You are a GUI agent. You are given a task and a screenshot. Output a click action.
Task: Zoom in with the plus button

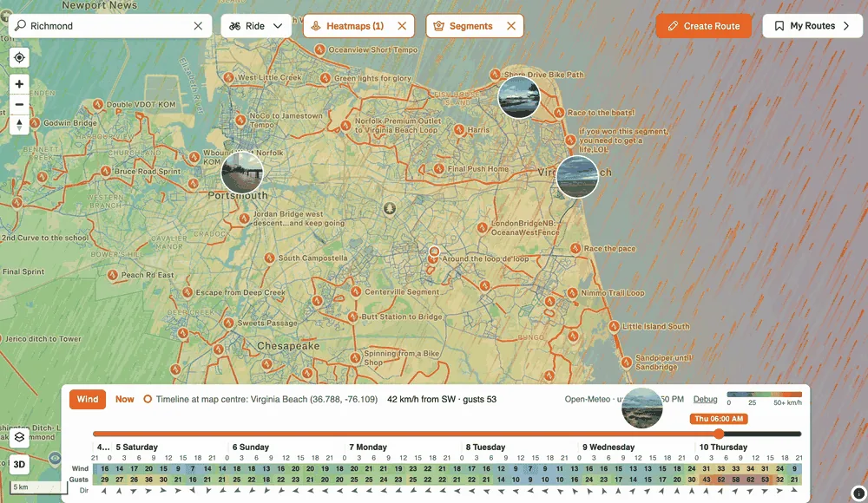pyautogui.click(x=19, y=84)
